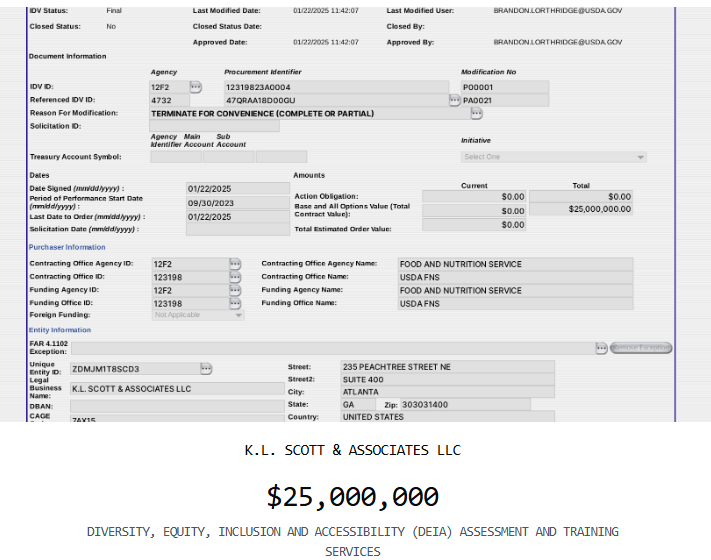Viewport: 711px width, 560px height.
Task: Click the Remove Exception button
Action: [x=641, y=348]
